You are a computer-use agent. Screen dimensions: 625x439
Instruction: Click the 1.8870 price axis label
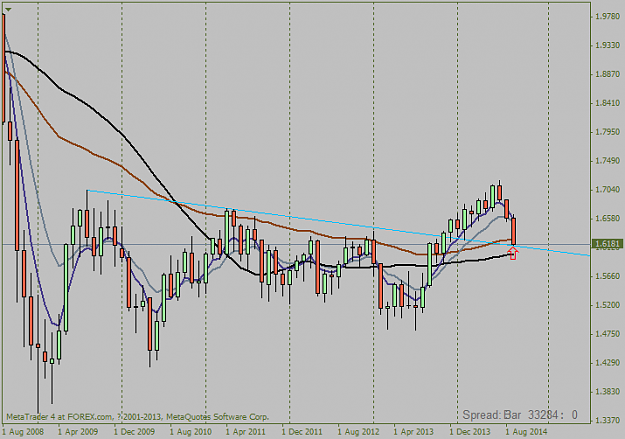[608, 74]
